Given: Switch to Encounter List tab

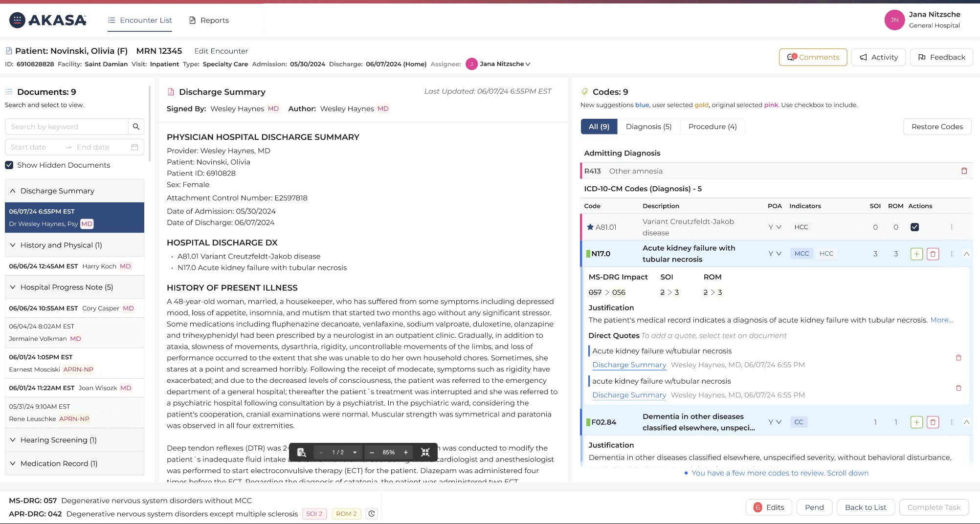Looking at the screenshot, I should tap(140, 20).
